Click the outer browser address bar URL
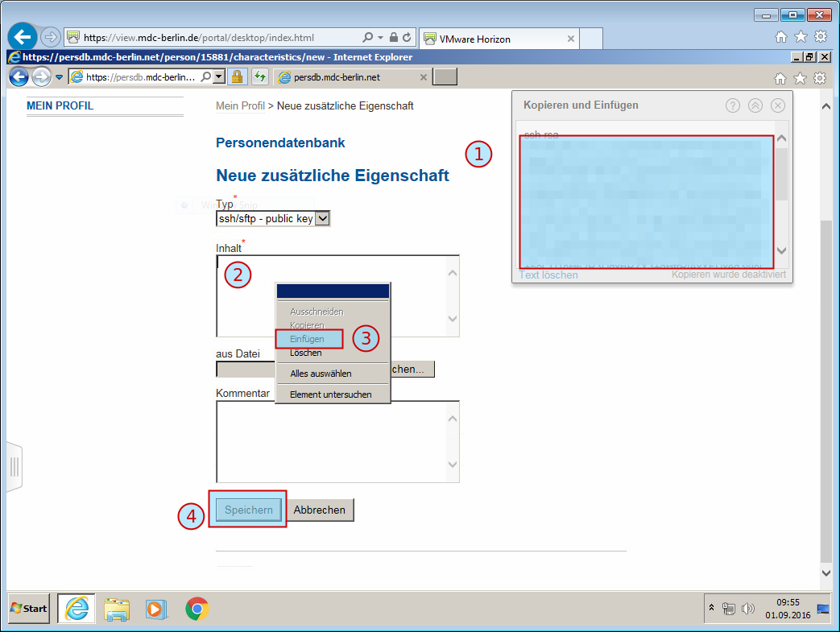This screenshot has height=632, width=840. 198,38
